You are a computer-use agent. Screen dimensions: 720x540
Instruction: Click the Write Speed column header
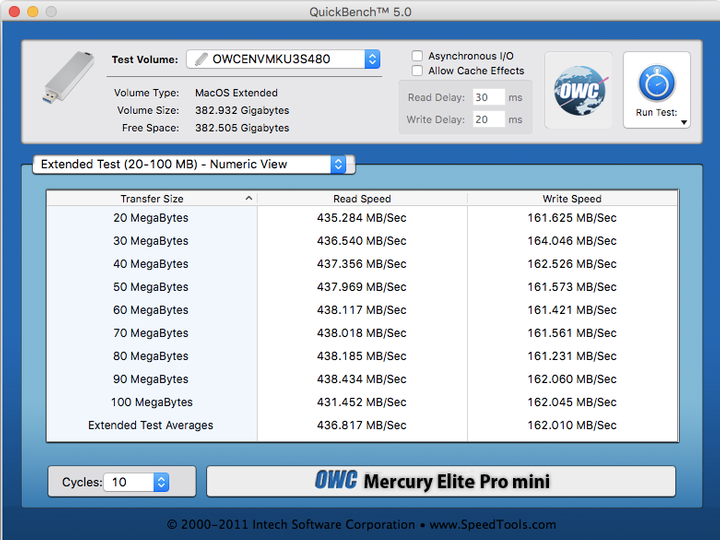[572, 199]
